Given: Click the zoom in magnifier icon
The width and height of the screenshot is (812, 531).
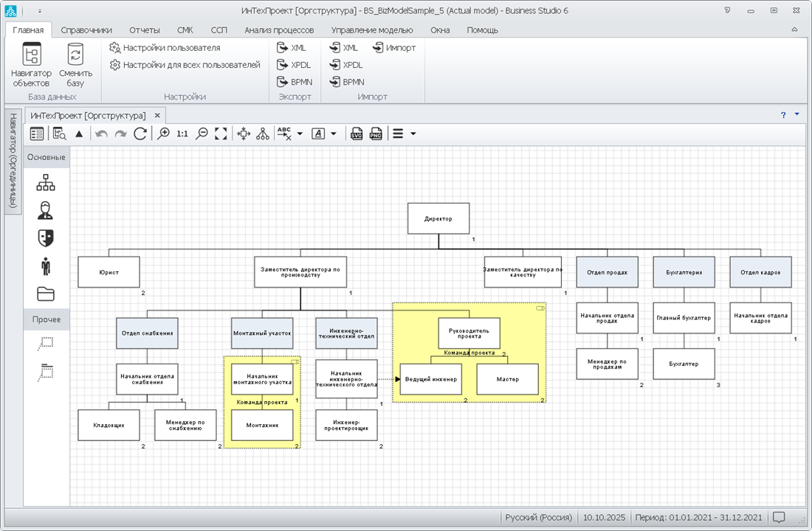Looking at the screenshot, I should [164, 133].
